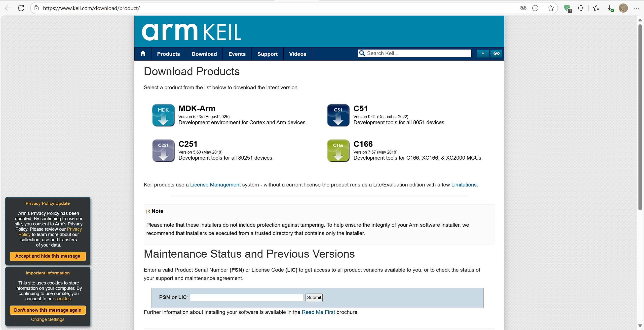Viewport: 644px width, 330px height.
Task: Open the C166 product title link
Action: pos(363,144)
